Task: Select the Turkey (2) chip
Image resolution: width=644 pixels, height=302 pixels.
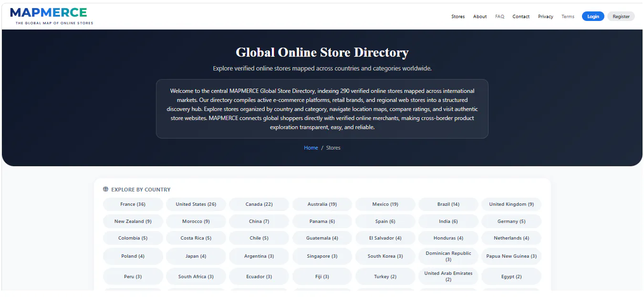Action: (x=385, y=276)
